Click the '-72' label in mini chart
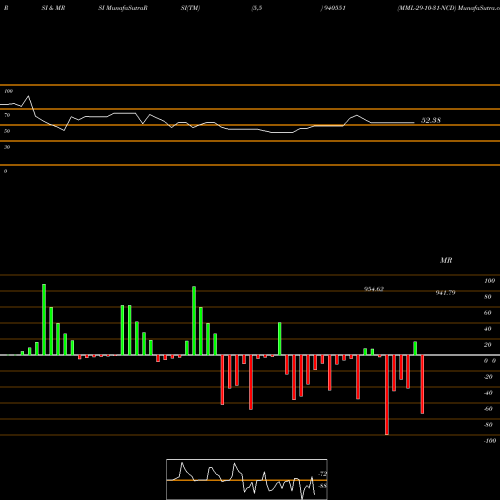Viewport: 500px width, 500px height. (x=323, y=474)
